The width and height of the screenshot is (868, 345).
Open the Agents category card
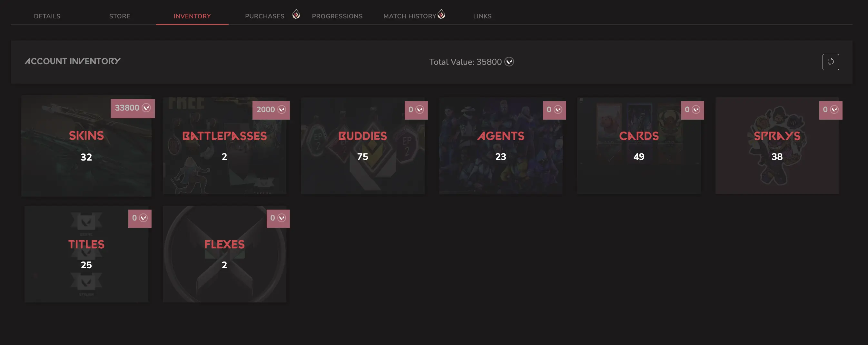point(501,145)
